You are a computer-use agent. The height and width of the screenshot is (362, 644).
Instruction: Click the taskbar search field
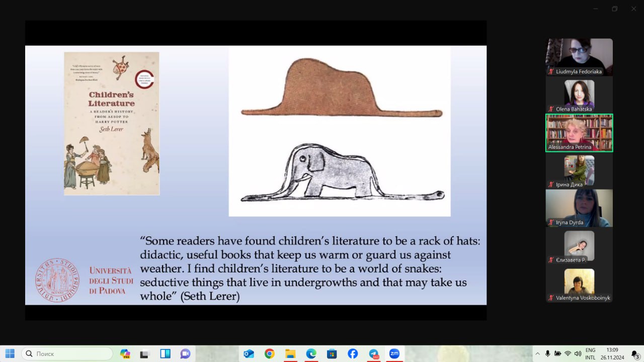[x=67, y=353]
